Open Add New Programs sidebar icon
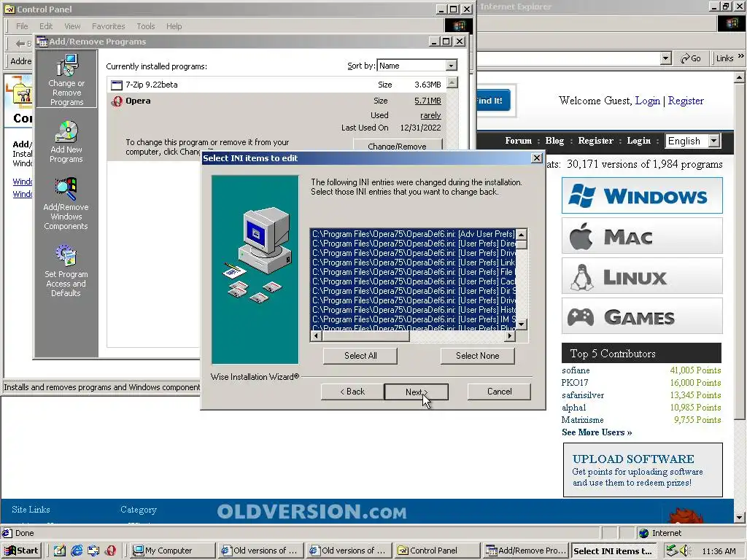The image size is (747, 560). point(66,141)
